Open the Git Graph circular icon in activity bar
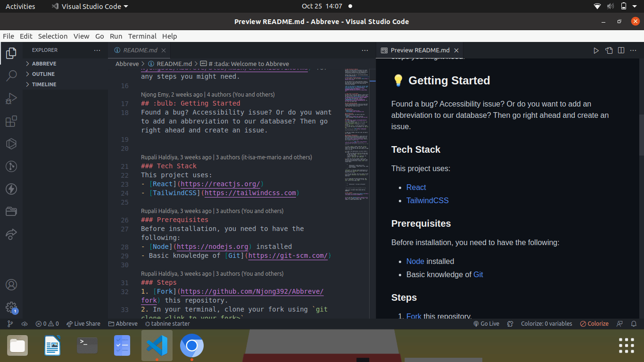The height and width of the screenshot is (362, 644). point(11,166)
